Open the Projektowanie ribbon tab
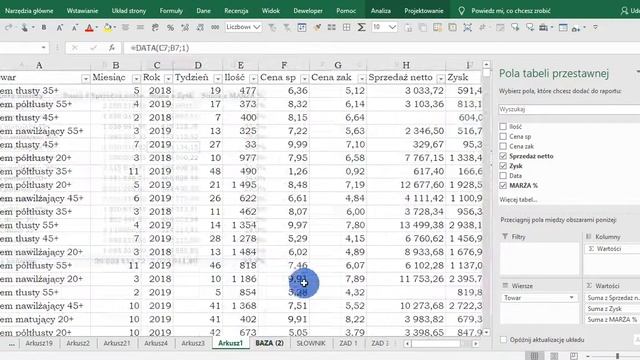Viewport: 640px width, 360px height. (x=424, y=11)
